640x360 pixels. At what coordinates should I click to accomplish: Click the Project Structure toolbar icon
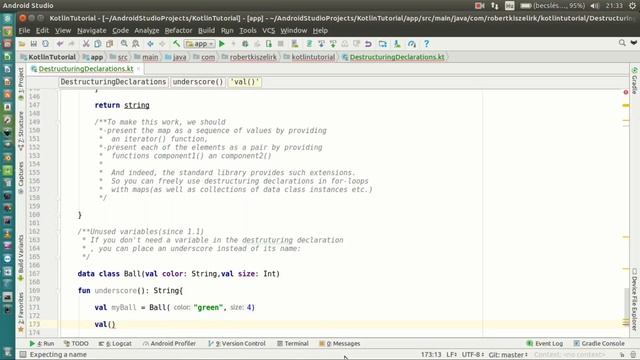[382, 44]
